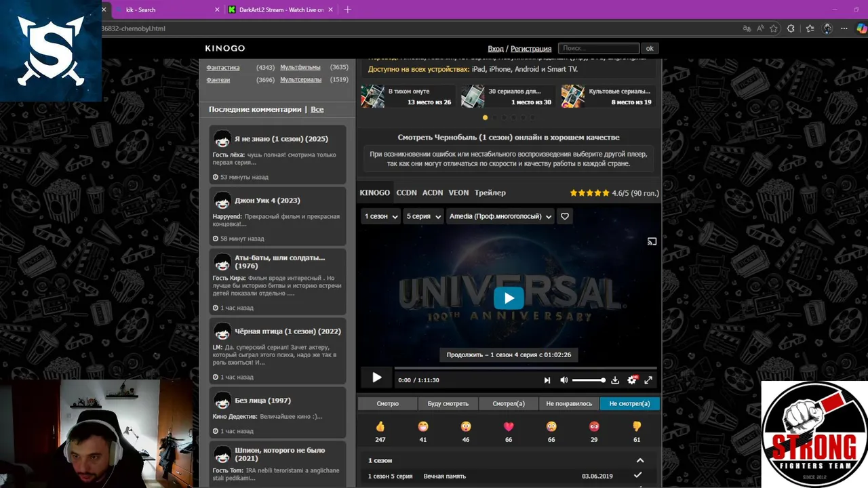Image resolution: width=868 pixels, height=488 pixels.
Task: Open browser translate page icon
Action: pos(747,28)
